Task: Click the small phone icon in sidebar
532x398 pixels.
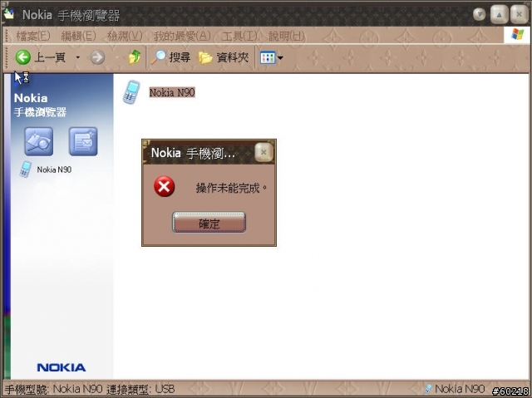Action: point(26,170)
